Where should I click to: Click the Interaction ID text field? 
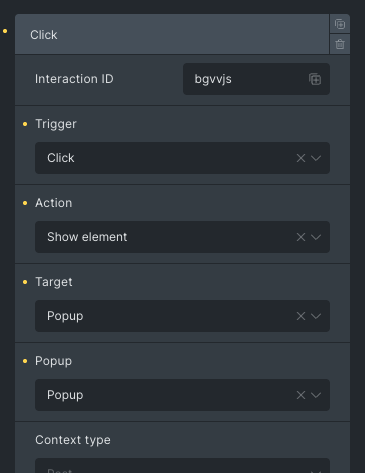tap(256, 79)
